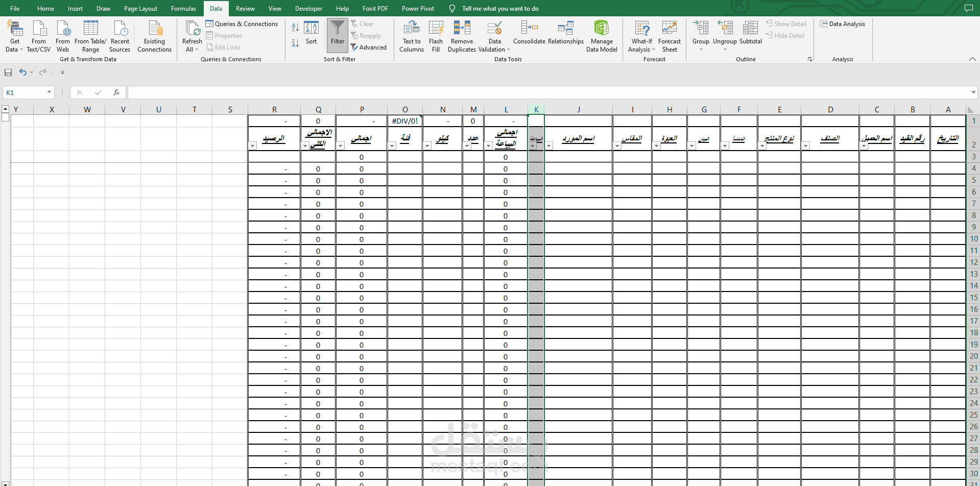980x486 pixels.
Task: Open Data Analysis tools
Action: 842,24
